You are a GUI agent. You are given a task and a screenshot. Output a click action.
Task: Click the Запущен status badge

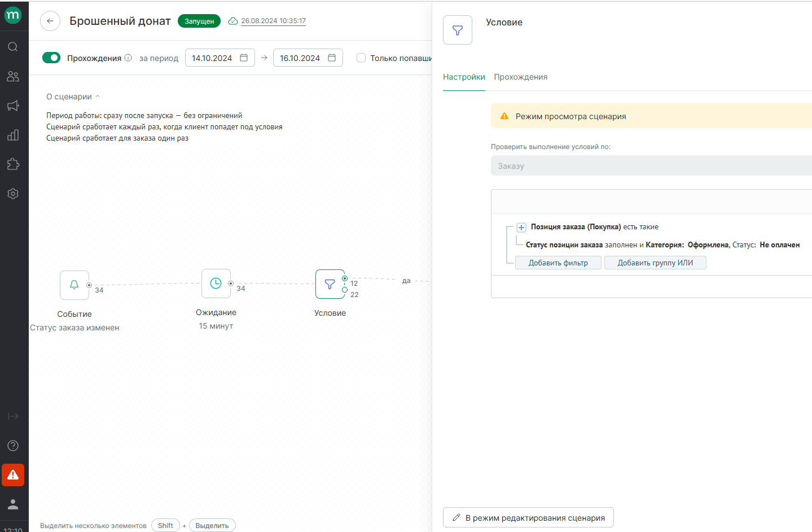199,21
